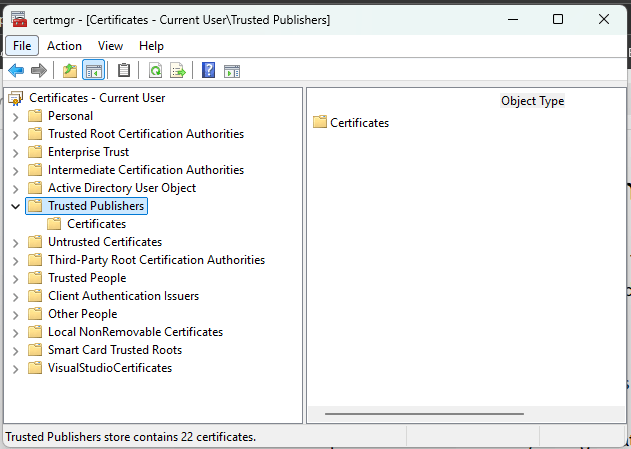
Task: Click the horizontal scrollbar in right pane
Action: (424, 413)
